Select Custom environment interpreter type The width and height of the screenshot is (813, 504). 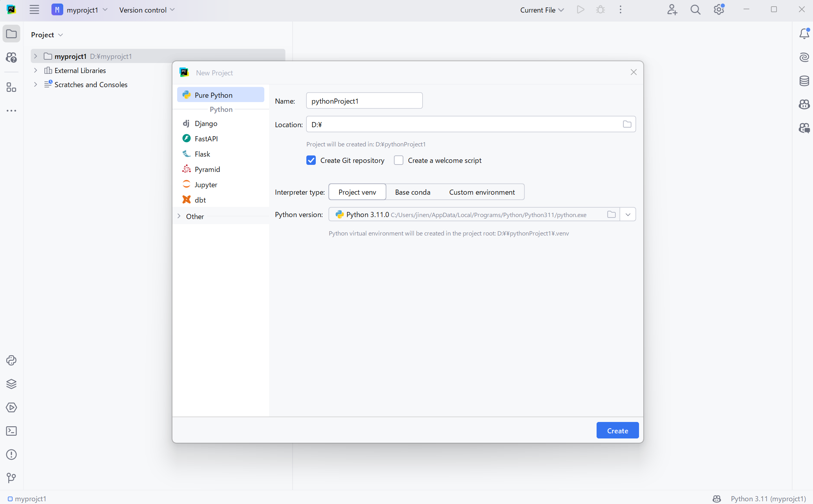[x=482, y=192]
